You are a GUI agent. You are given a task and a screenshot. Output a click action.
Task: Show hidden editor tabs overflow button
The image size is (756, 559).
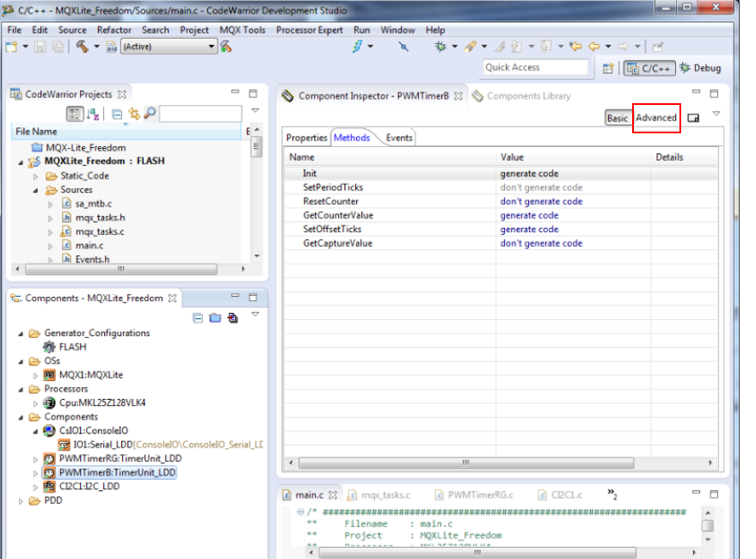(612, 494)
